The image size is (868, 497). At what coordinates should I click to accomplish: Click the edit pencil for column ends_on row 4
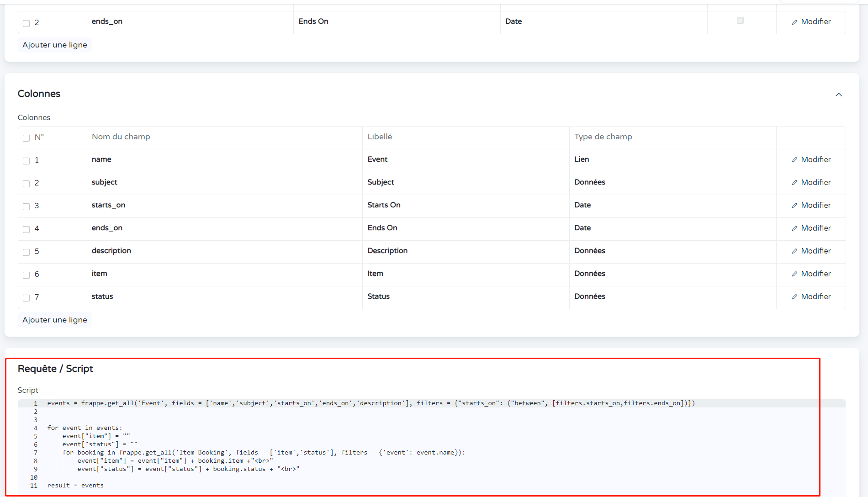pos(794,228)
